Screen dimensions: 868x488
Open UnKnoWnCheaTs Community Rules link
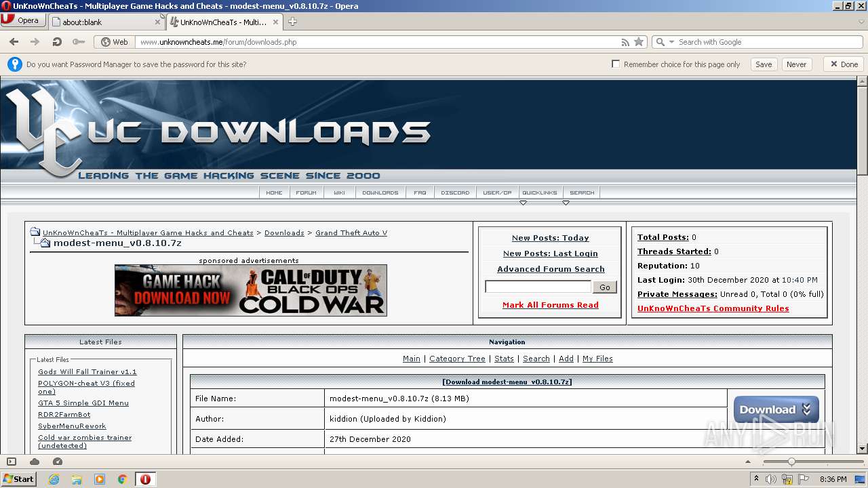click(713, 308)
